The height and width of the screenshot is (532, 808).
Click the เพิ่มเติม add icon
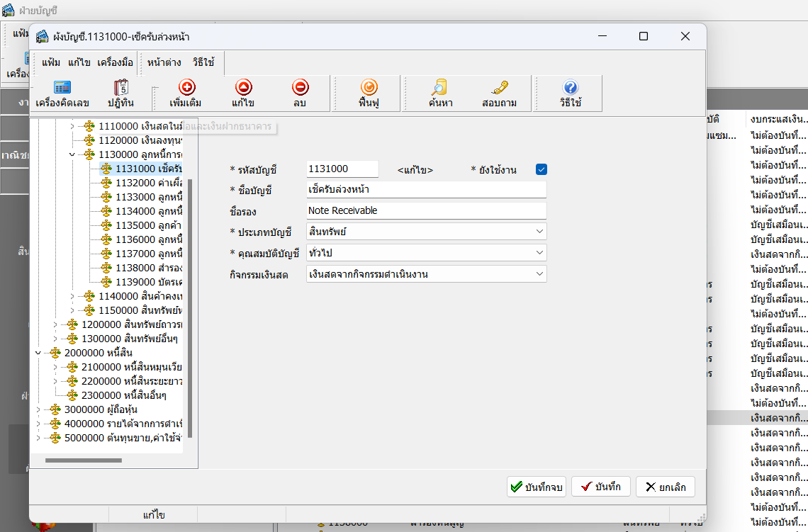click(x=186, y=88)
